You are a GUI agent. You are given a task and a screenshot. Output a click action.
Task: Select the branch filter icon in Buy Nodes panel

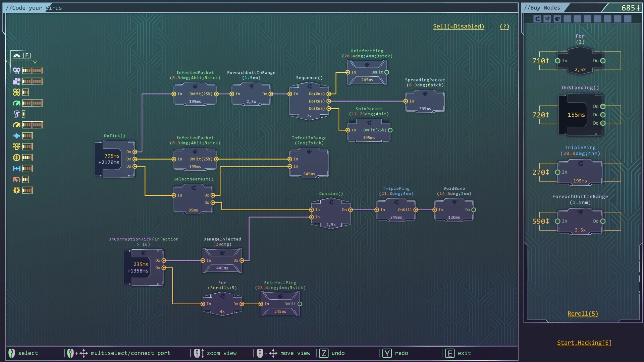[x=537, y=19]
